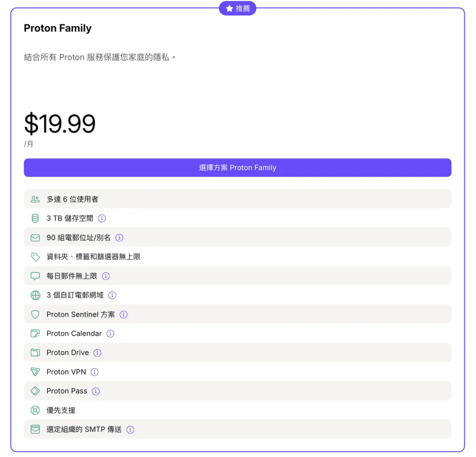Click info icon next to 每日郵件無上限
Screen dimensions: 476x457
106,276
